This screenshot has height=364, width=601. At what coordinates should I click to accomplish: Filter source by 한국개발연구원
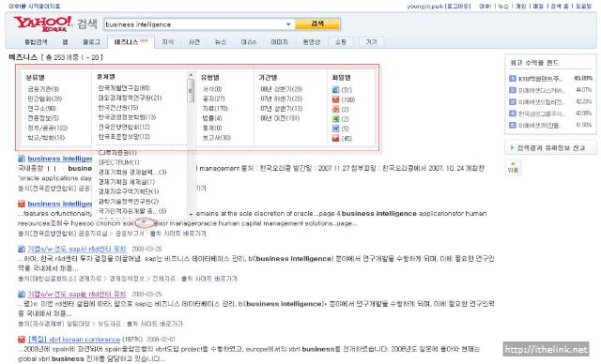point(124,88)
